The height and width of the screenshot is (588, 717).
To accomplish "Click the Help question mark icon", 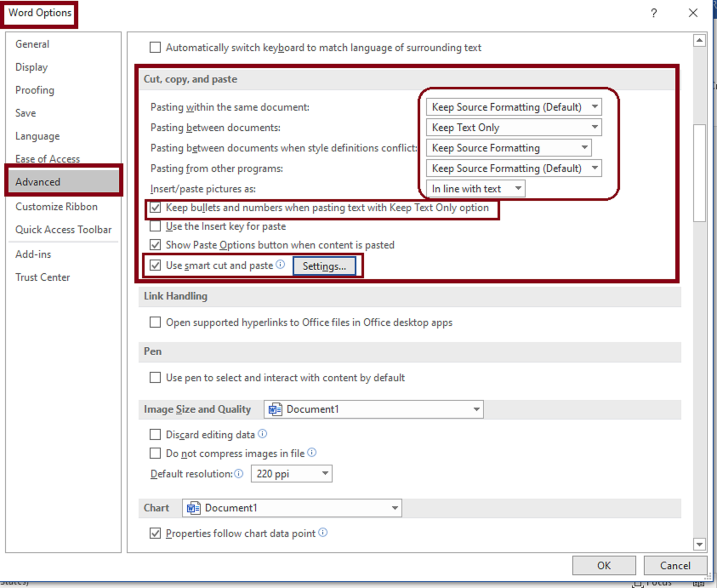I will (654, 13).
